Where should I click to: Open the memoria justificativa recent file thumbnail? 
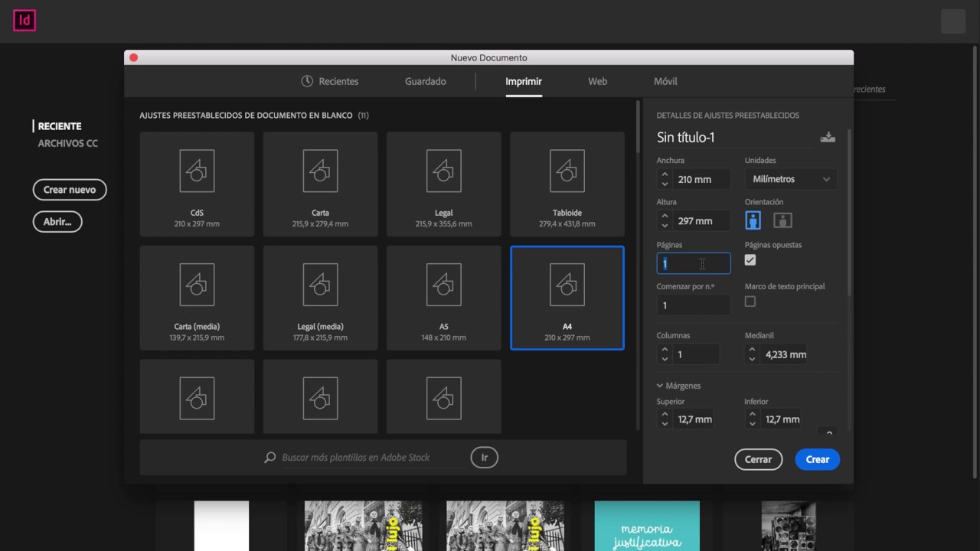(647, 526)
